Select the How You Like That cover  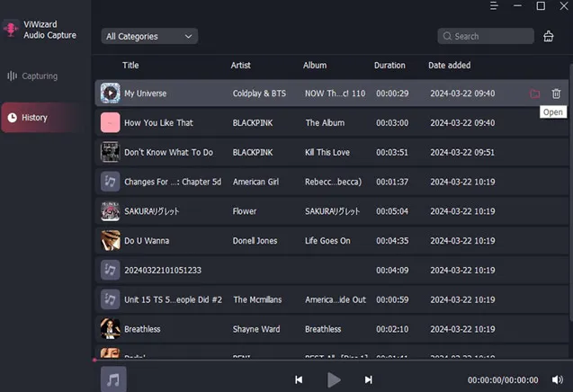click(x=110, y=123)
